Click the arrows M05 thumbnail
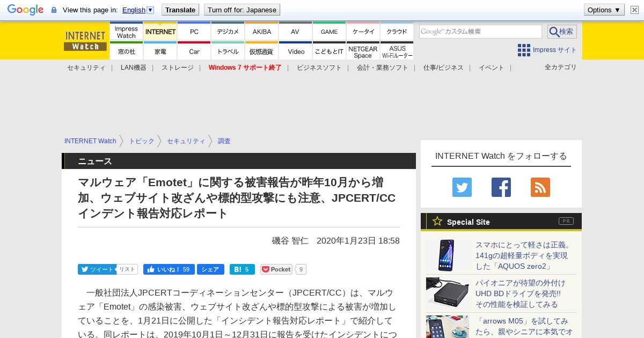This screenshot has height=338, width=644. 448,327
